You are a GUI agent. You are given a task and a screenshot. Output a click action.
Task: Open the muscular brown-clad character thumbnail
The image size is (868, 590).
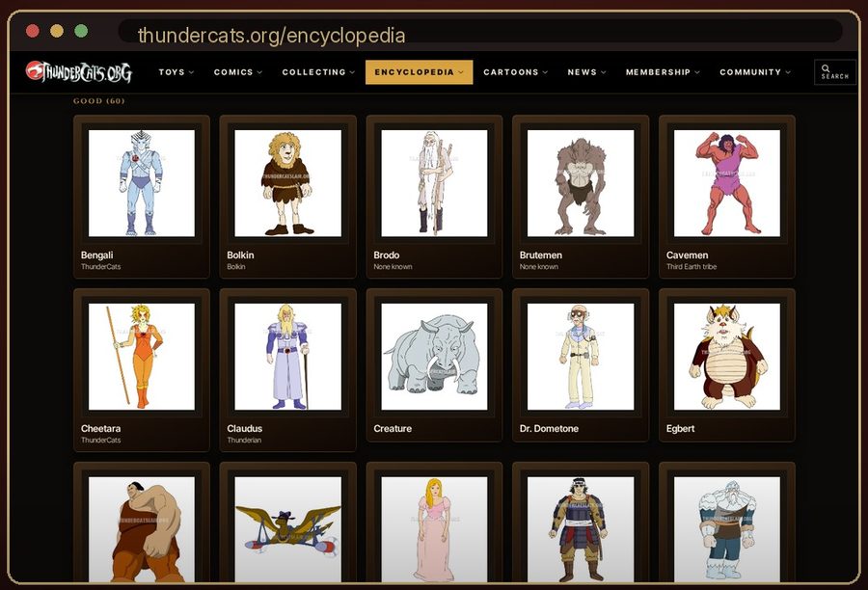click(x=142, y=529)
